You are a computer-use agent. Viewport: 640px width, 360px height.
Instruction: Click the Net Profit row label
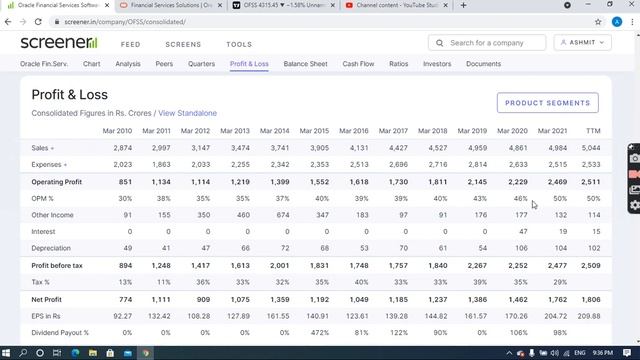[47, 300]
